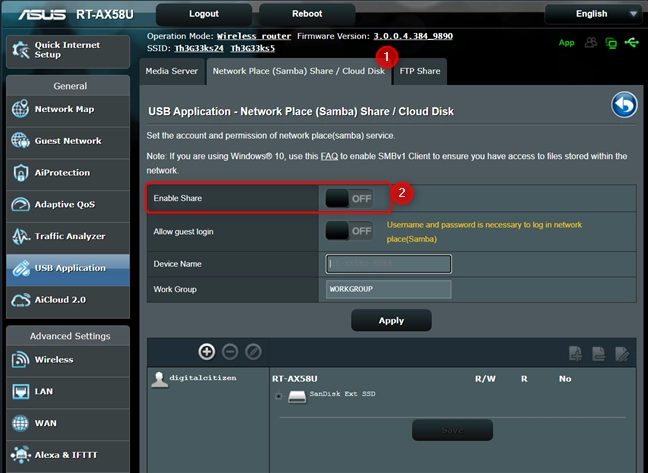Image resolution: width=648 pixels, height=473 pixels.
Task: Open WAN settings
Action: pos(68,423)
